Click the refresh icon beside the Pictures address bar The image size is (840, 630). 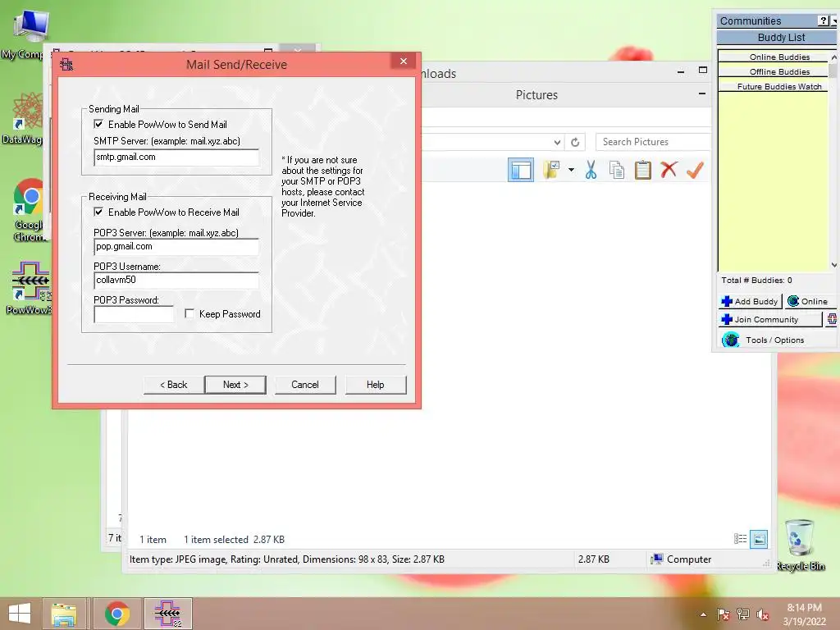click(575, 142)
